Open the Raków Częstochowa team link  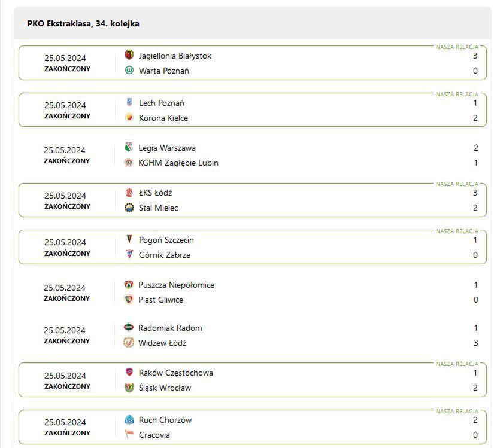(x=176, y=373)
